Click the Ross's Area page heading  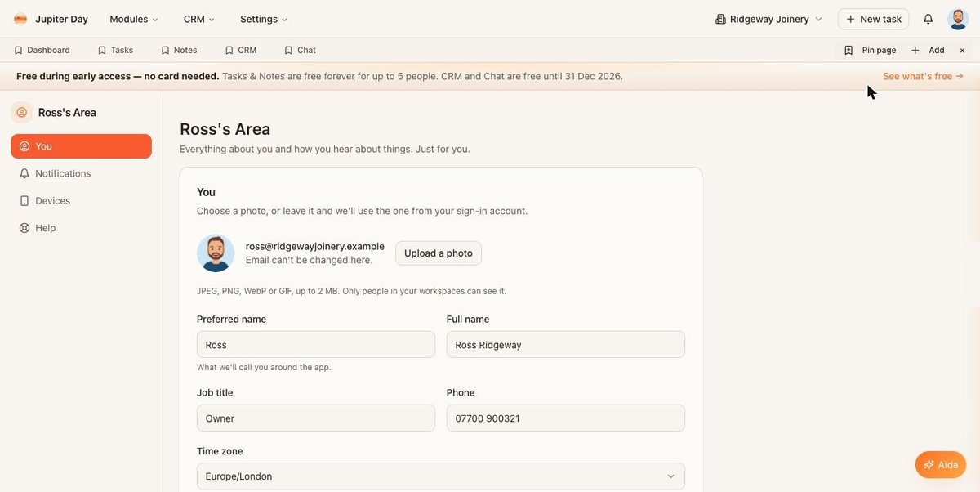[225, 129]
